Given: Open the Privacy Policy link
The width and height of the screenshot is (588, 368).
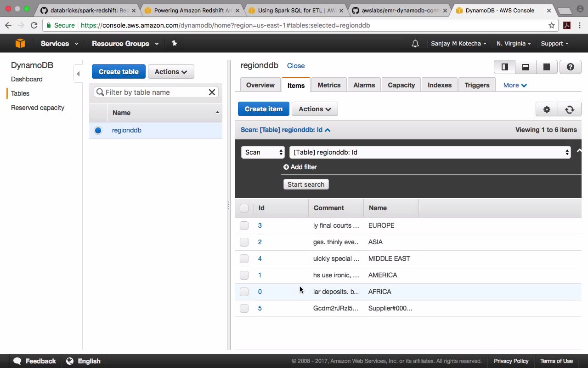Looking at the screenshot, I should (x=511, y=361).
